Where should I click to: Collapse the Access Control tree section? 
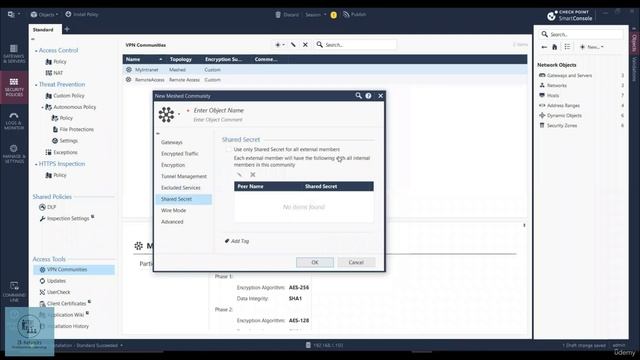click(x=36, y=51)
